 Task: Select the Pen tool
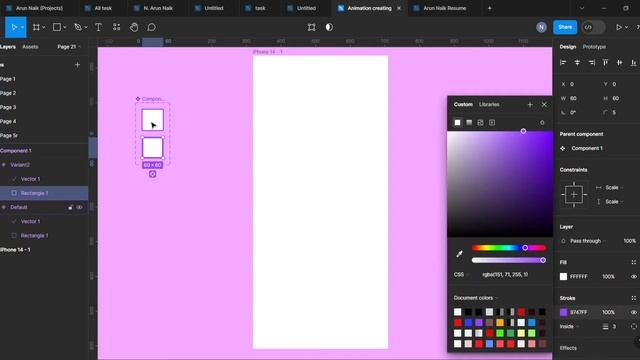pos(78,27)
